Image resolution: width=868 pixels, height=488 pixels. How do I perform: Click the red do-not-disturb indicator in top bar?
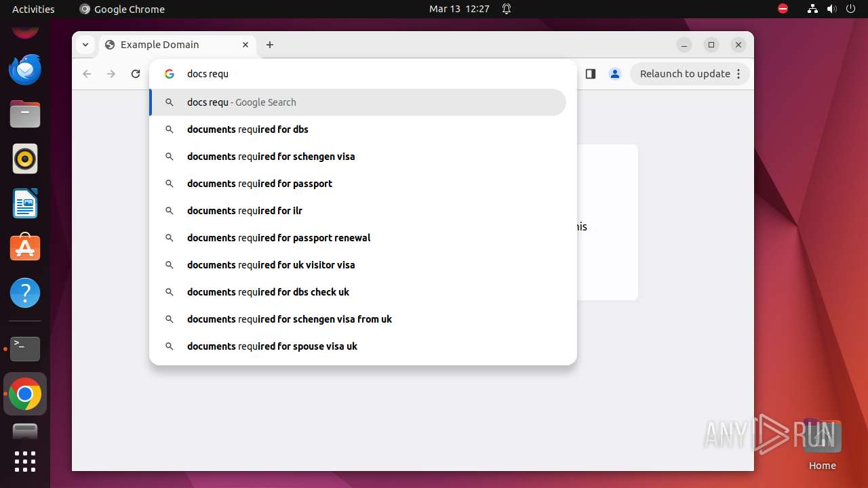783,9
